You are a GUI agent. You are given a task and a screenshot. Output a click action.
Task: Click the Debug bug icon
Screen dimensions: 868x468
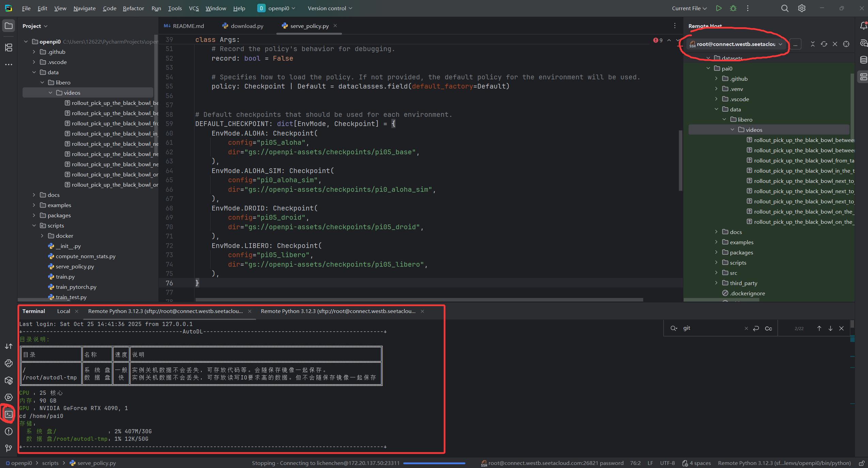pyautogui.click(x=733, y=8)
